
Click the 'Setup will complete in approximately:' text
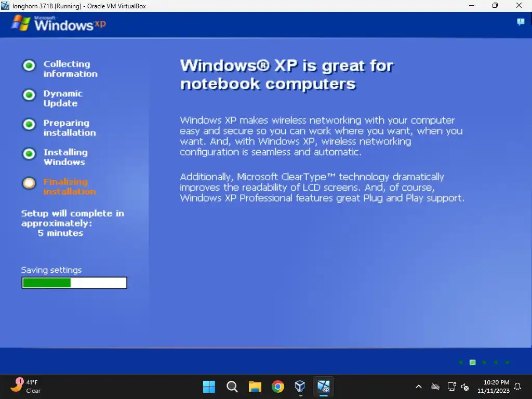pos(73,218)
